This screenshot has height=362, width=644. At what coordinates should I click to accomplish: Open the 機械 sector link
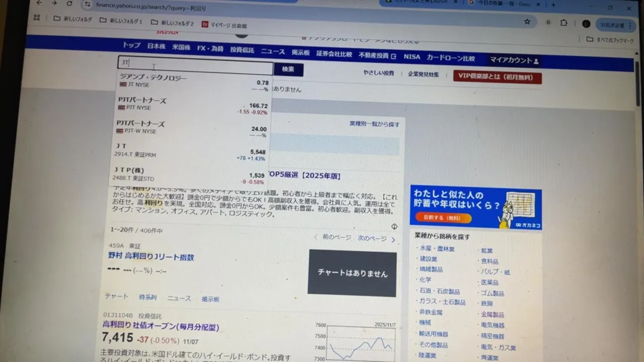click(425, 323)
